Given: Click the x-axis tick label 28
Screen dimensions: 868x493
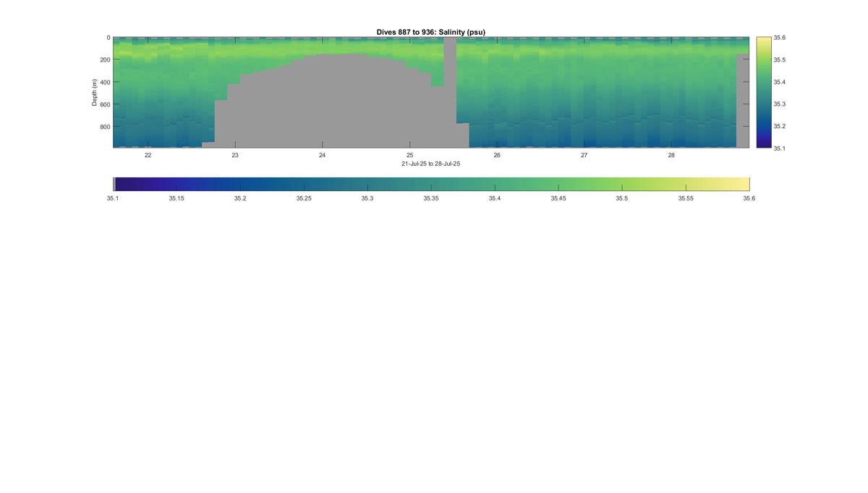Looking at the screenshot, I should 671,155.
